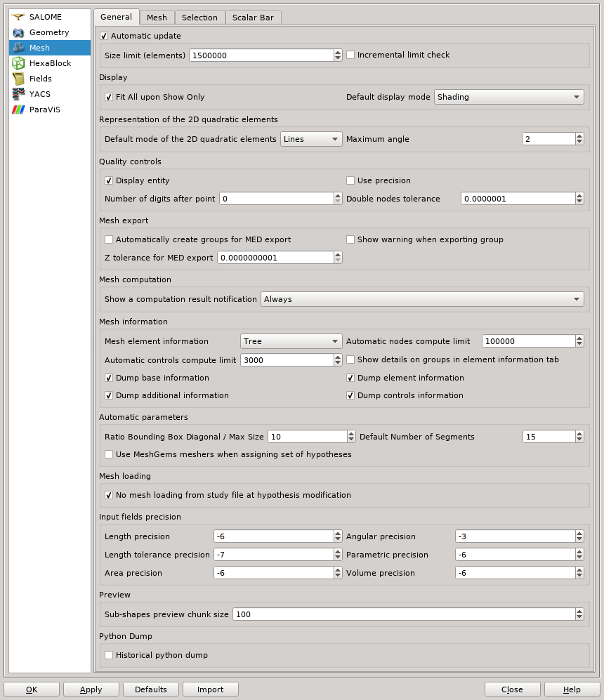This screenshot has height=700, width=604.
Task: Click the Mesh module icon in sidebar
Action: click(x=18, y=48)
